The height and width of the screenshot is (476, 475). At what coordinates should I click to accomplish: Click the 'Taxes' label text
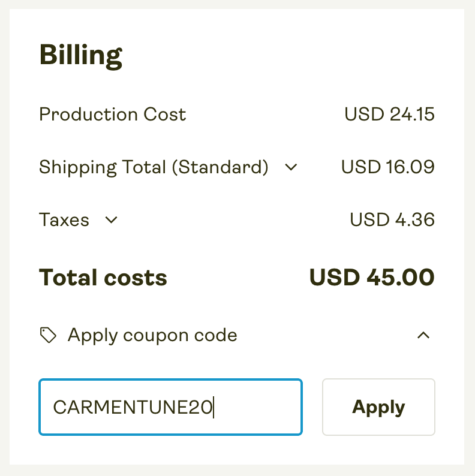point(64,220)
